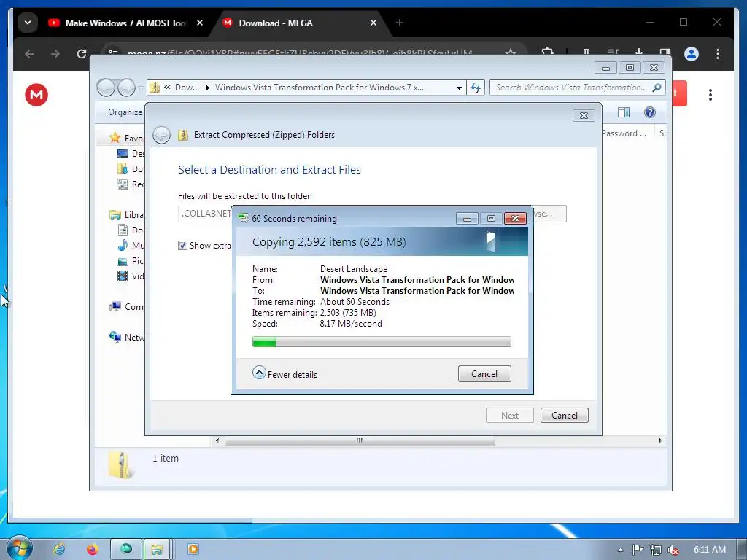Open Explorer help
The image size is (747, 560).
click(x=650, y=112)
